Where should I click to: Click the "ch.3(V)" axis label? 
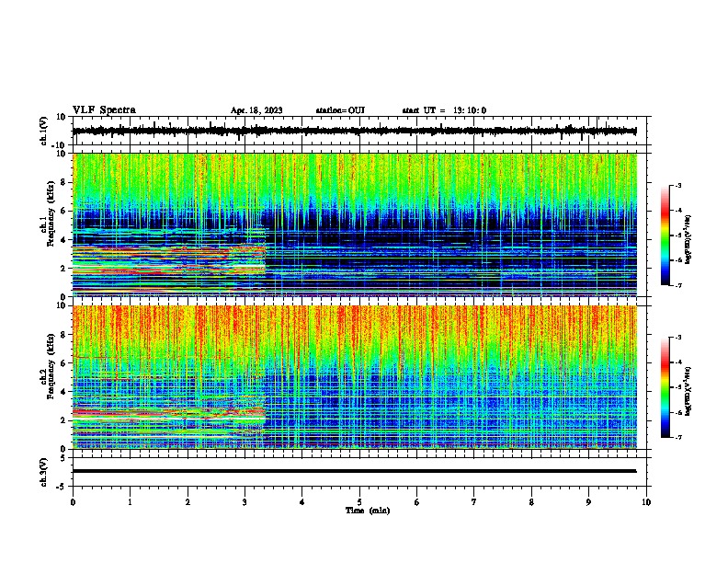pyautogui.click(x=44, y=472)
